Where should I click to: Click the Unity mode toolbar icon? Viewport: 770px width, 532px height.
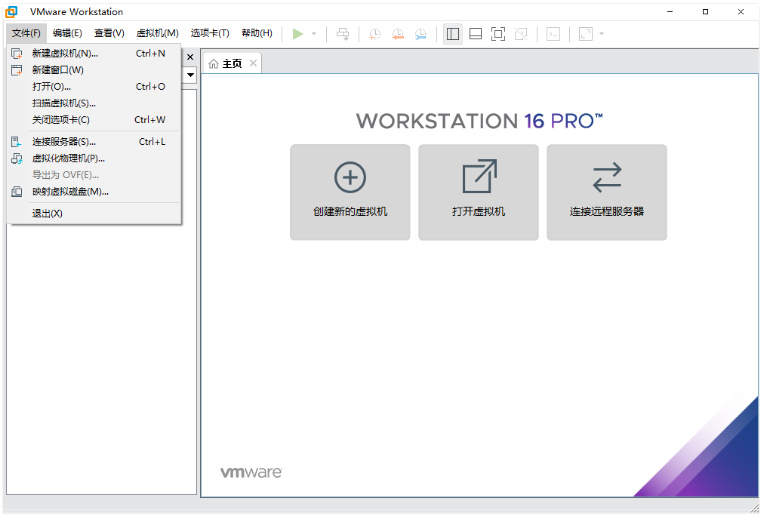pos(520,34)
